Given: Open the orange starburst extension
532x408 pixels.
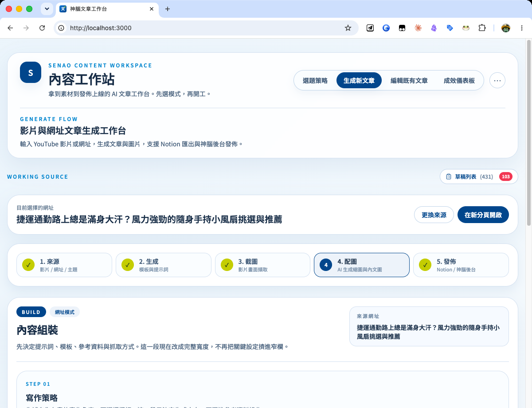Looking at the screenshot, I should tap(418, 28).
